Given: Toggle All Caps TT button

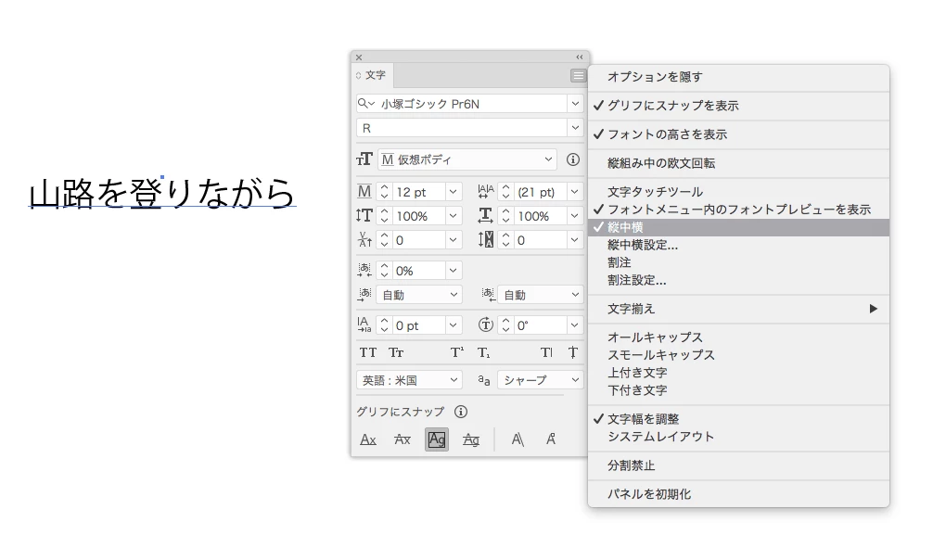Looking at the screenshot, I should click(x=367, y=353).
